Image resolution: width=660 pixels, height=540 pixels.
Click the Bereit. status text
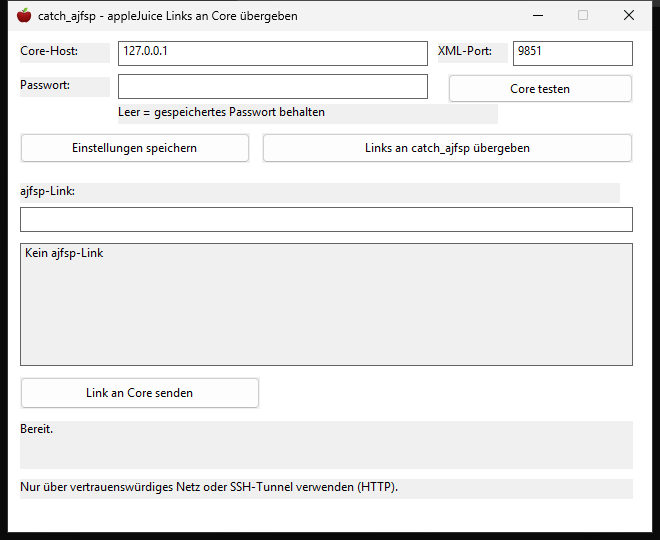37,429
